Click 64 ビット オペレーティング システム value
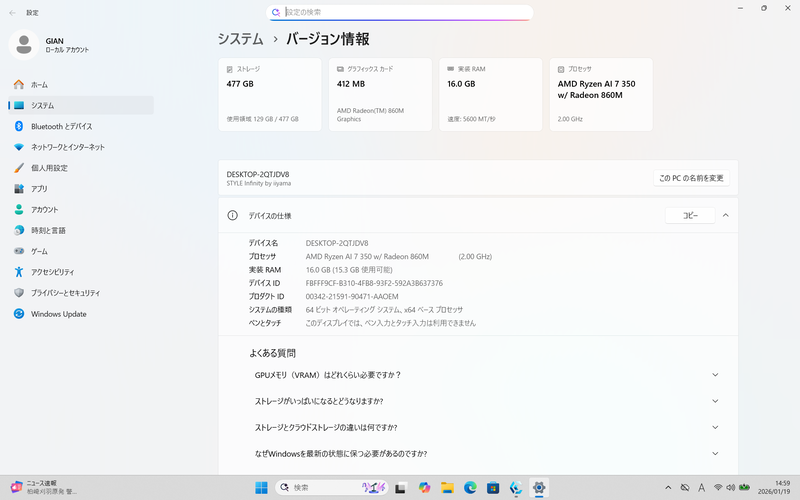Viewport: 800px width, 500px height. (384, 310)
